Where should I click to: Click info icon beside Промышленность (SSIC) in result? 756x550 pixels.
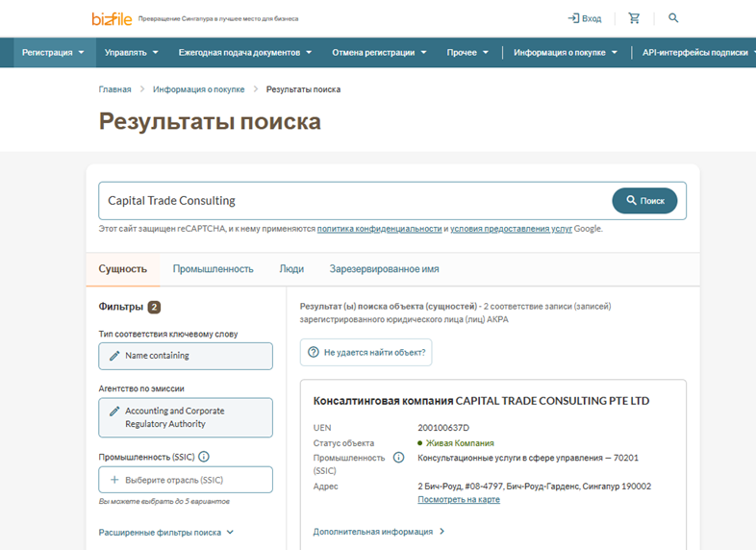(x=399, y=458)
